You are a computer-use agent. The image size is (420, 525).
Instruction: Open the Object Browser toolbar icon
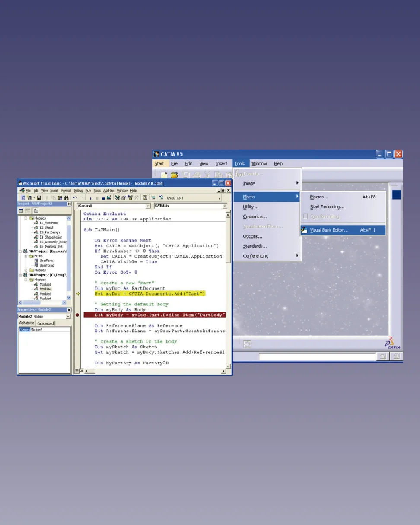pos(130,197)
